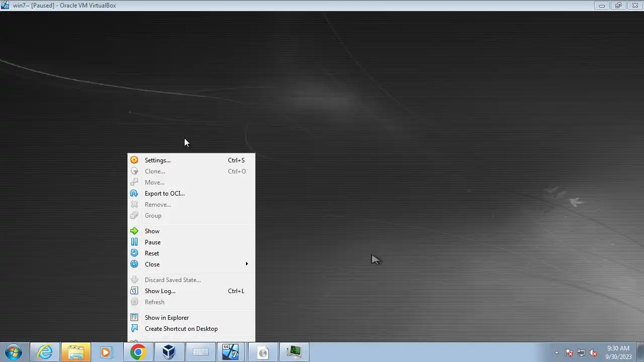Launch Google Chrome from taskbar

tap(138, 352)
